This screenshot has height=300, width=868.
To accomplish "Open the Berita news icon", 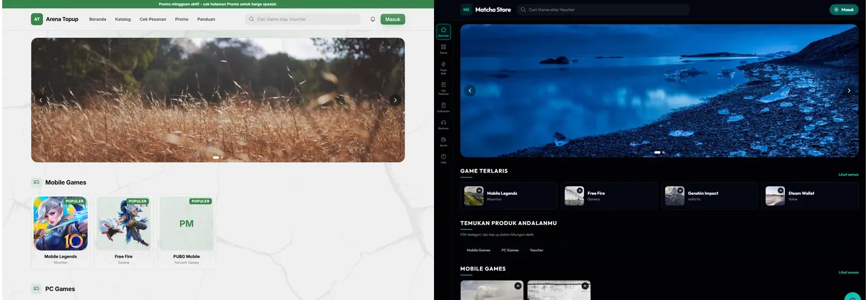I will [x=443, y=142].
